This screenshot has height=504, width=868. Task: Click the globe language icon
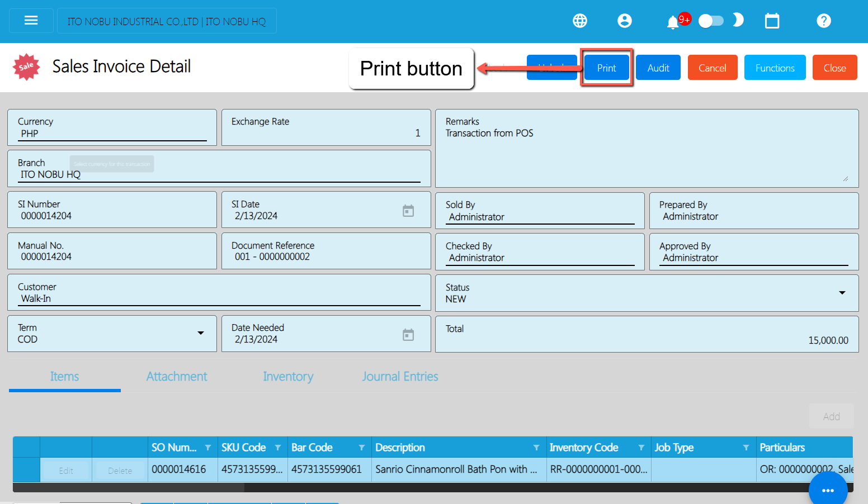pos(580,21)
